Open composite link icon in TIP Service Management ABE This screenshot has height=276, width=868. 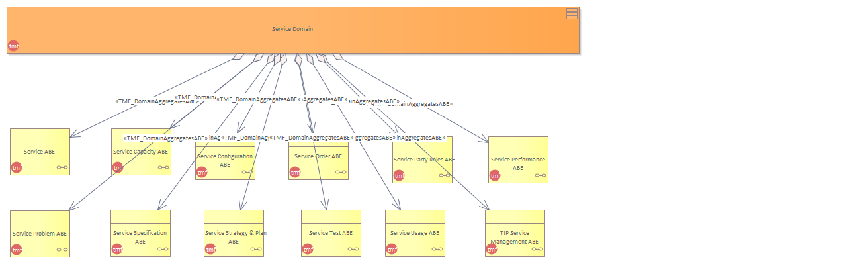click(537, 250)
